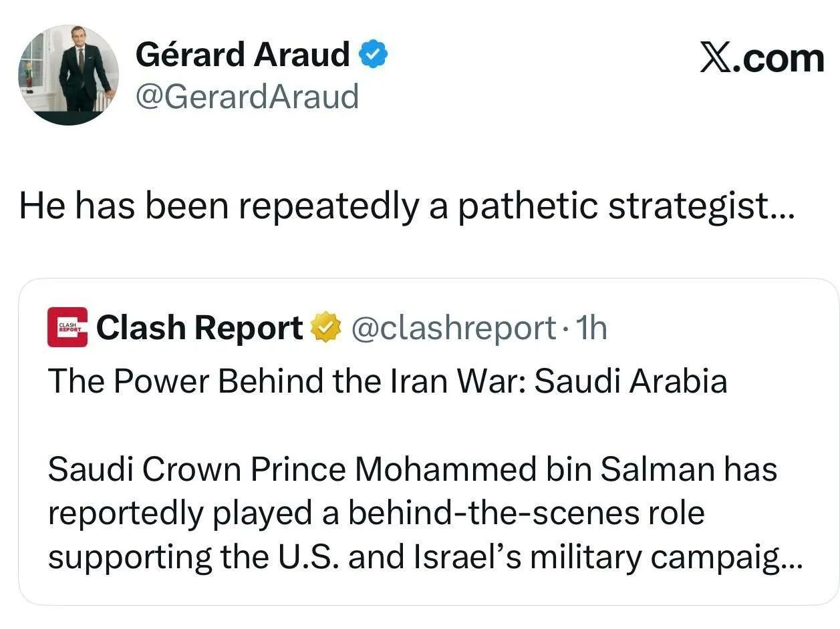Viewport: 840px width, 629px height.
Task: Click the gold verified badge
Action: coord(327,328)
